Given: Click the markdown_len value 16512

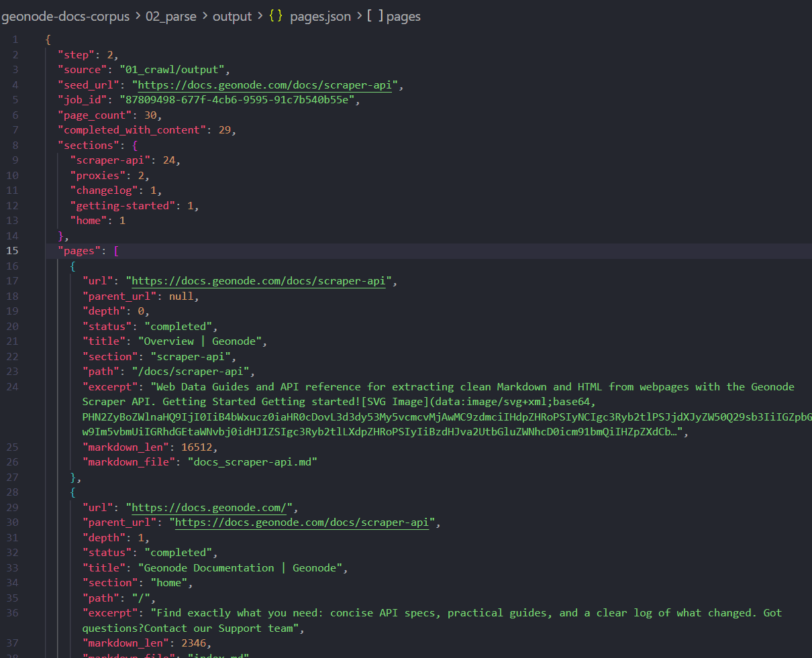Looking at the screenshot, I should click(196, 447).
